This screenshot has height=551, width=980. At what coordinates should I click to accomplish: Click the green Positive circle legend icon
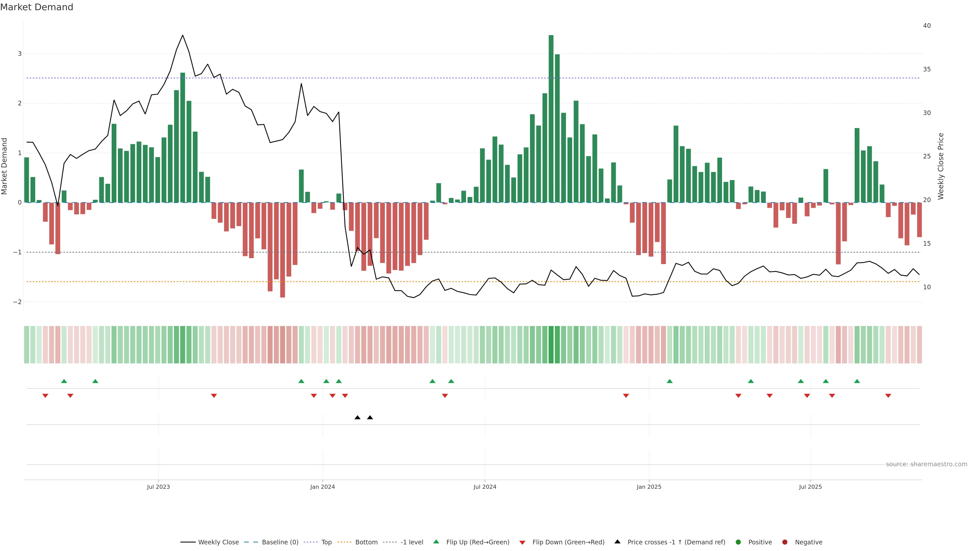[x=738, y=542]
